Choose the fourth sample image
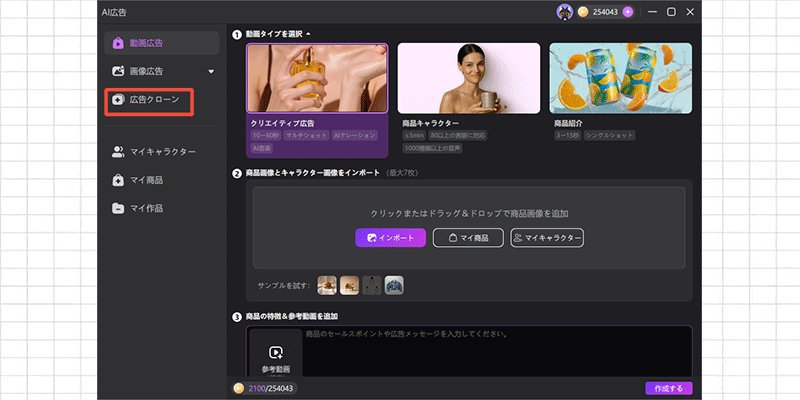The width and height of the screenshot is (800, 400). (394, 285)
